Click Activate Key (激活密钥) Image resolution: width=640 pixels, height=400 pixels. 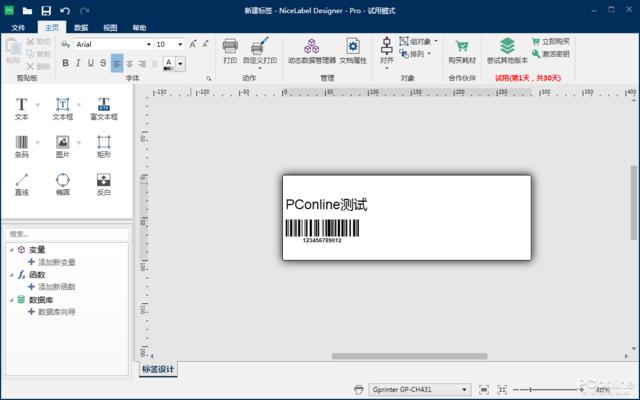coord(551,53)
